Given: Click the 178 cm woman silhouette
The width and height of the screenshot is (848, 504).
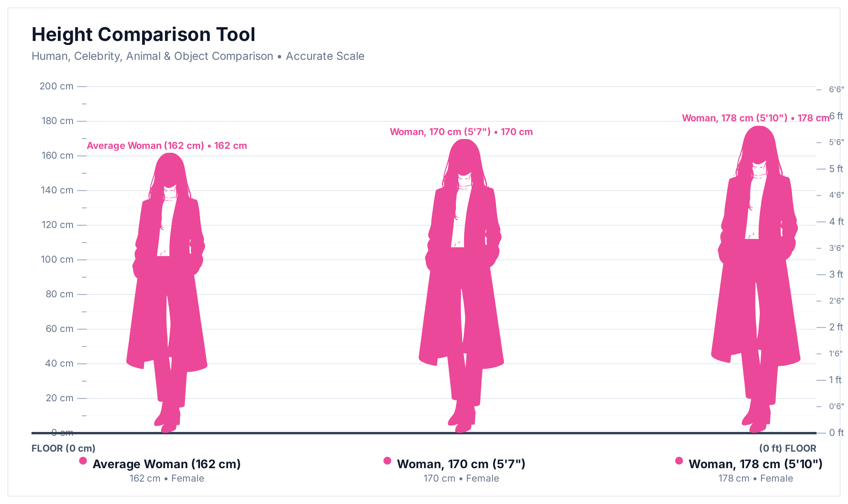Looking at the screenshot, I should [756, 279].
